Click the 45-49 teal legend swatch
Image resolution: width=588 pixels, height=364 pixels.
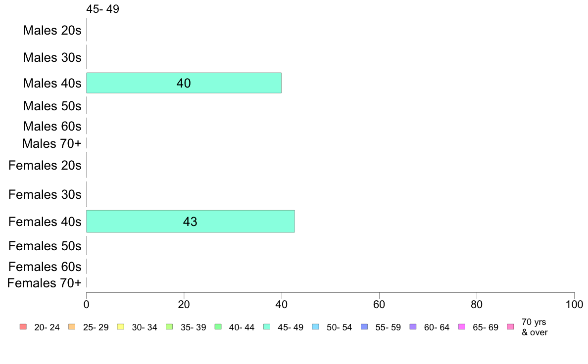point(267,327)
